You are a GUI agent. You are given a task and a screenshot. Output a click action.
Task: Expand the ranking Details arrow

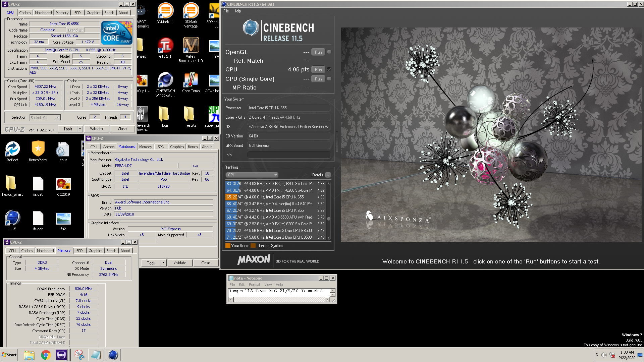pos(328,175)
